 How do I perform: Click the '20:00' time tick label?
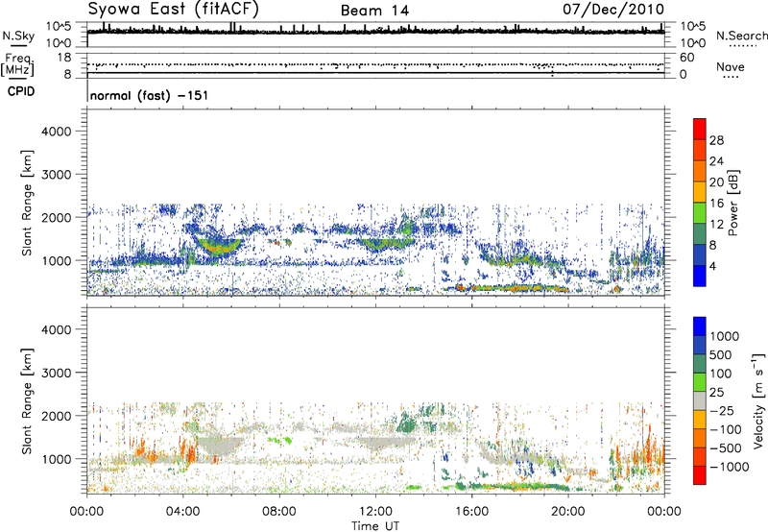point(567,512)
